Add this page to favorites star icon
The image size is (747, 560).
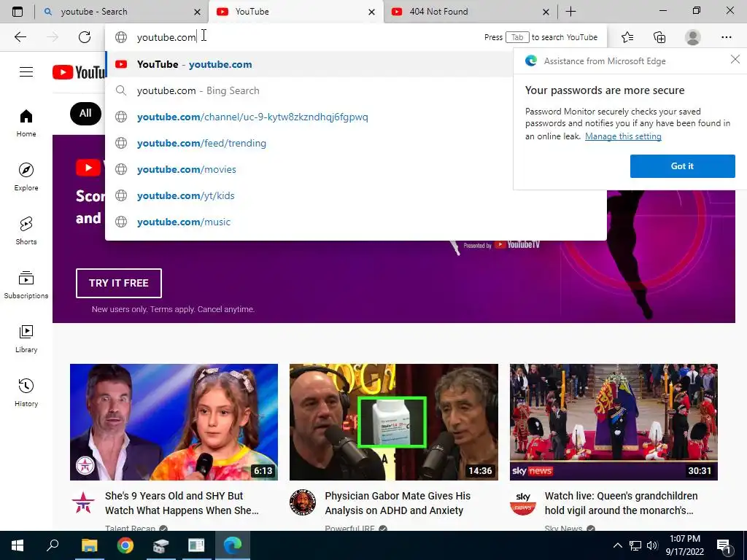pyautogui.click(x=627, y=37)
